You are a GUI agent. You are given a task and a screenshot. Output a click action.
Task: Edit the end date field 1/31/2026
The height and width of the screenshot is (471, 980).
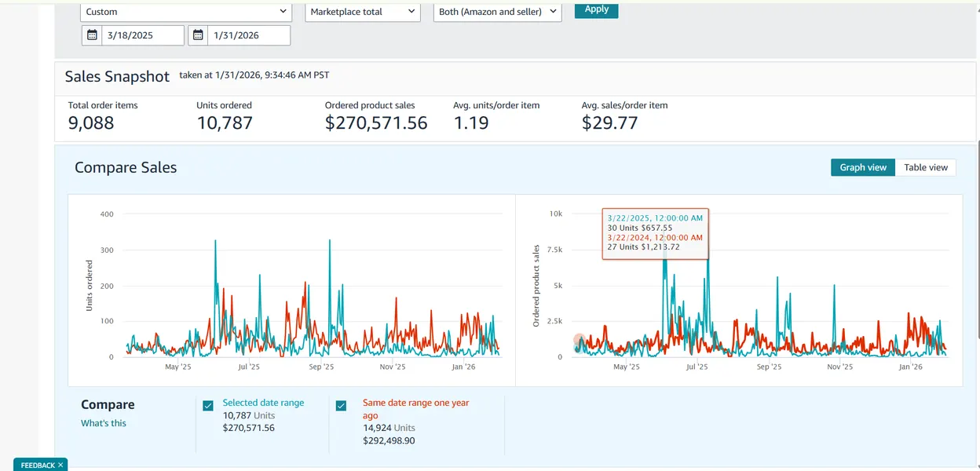coord(249,35)
